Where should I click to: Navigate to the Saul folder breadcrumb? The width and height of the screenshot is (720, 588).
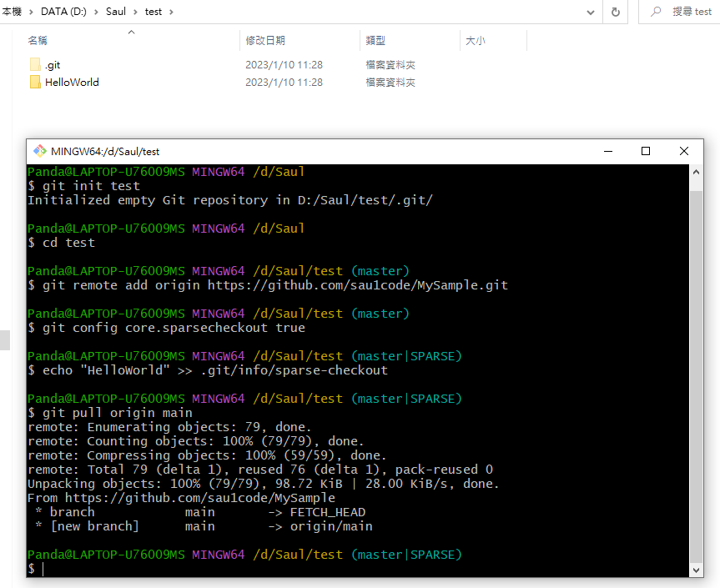click(x=115, y=12)
